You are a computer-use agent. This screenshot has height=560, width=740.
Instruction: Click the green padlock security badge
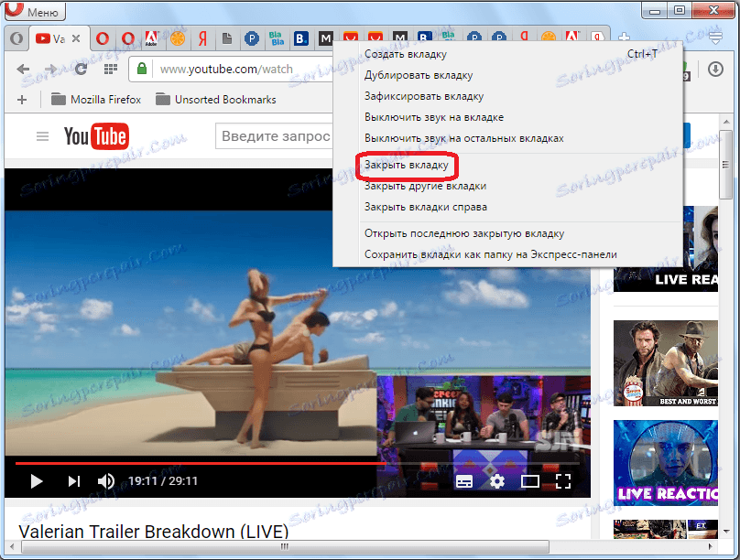coord(142,69)
